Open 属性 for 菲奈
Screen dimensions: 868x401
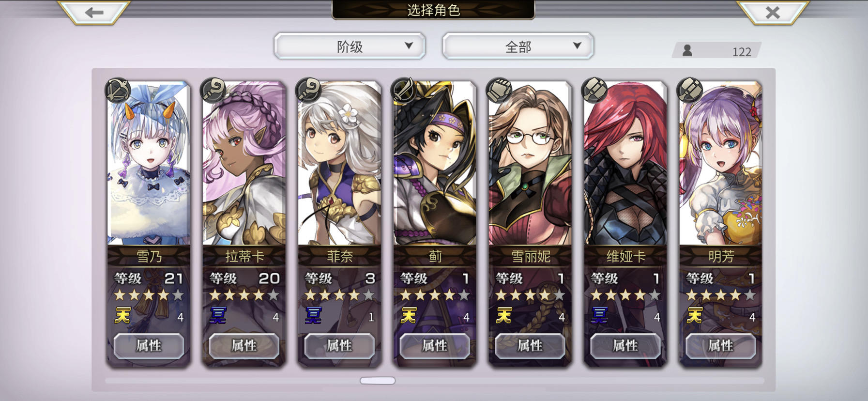(x=339, y=346)
